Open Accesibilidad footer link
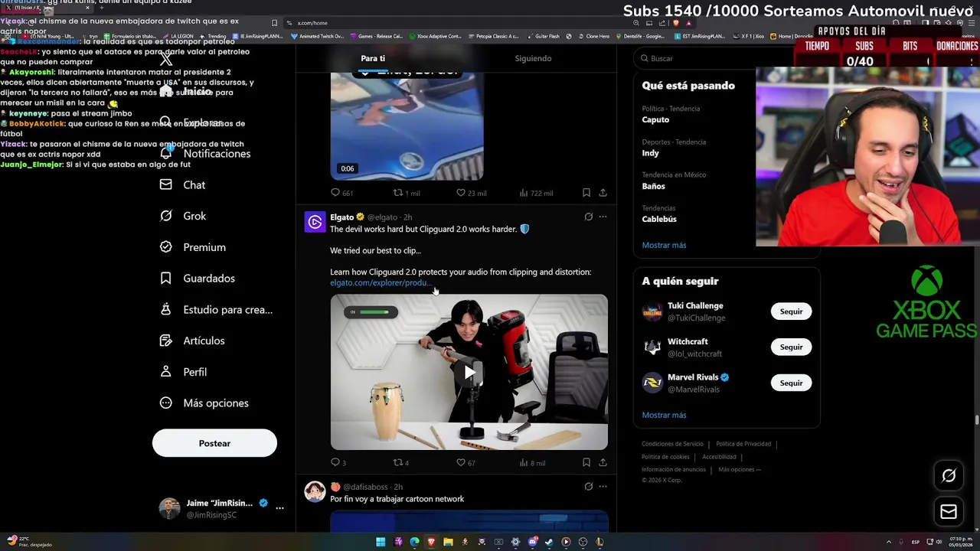The height and width of the screenshot is (551, 980). [x=719, y=457]
